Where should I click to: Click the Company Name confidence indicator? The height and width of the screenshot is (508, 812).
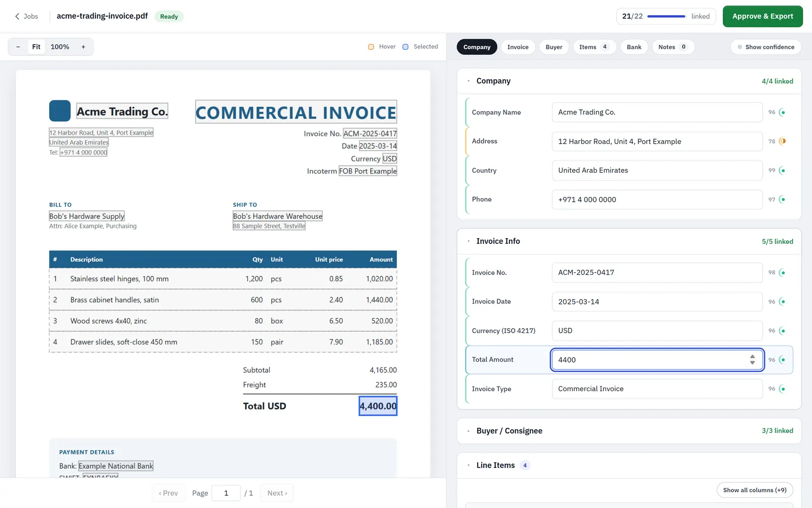[x=783, y=112]
